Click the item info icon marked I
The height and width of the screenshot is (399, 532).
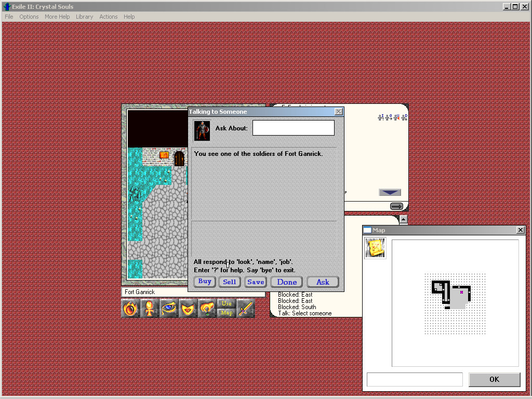pyautogui.click(x=381, y=117)
